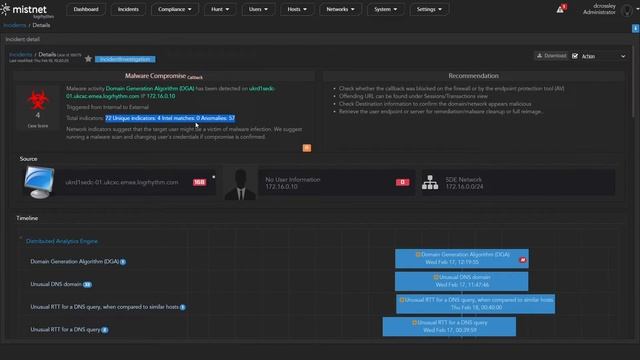The height and width of the screenshot is (360, 640).
Task: Click the dcrossley Administrator account name
Action: pyautogui.click(x=599, y=9)
